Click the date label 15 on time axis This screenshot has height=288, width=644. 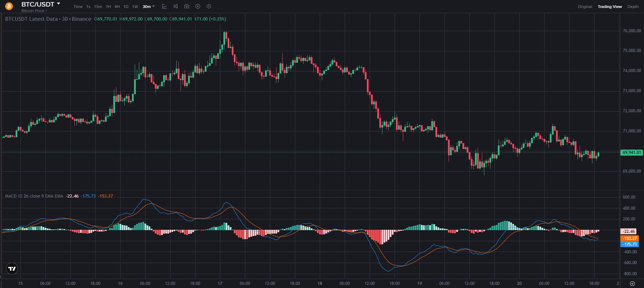tap(20, 283)
